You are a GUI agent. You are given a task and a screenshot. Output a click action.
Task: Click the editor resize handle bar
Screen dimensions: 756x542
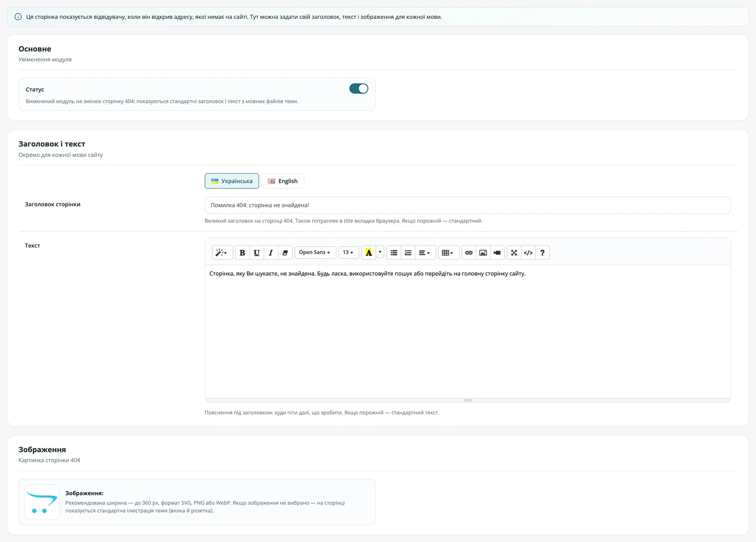click(467, 400)
